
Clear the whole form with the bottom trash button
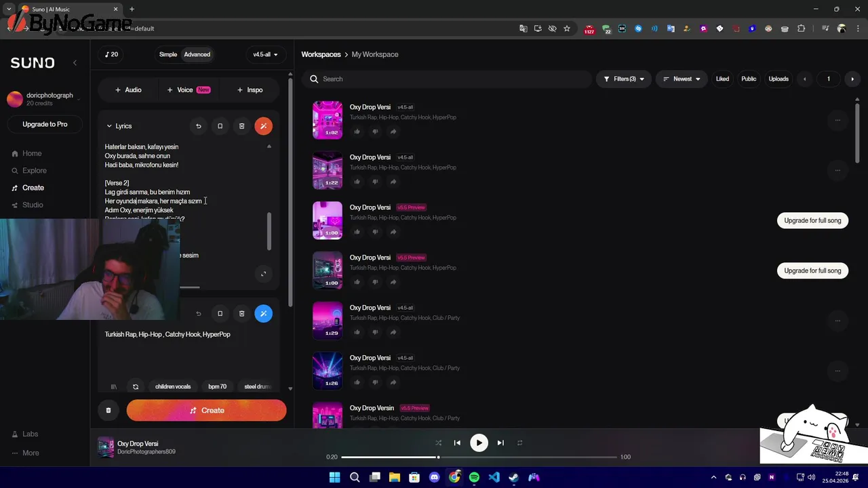(x=108, y=410)
